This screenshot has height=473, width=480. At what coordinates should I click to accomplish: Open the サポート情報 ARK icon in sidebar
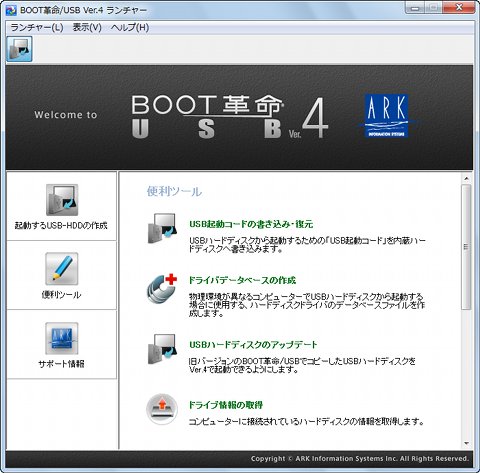coord(62,338)
